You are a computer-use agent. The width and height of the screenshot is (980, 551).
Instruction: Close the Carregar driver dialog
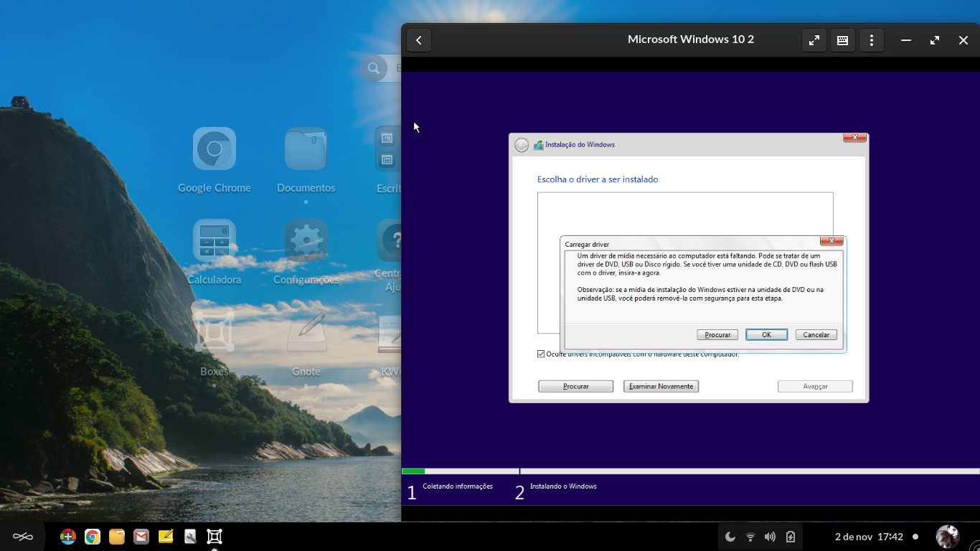click(x=831, y=241)
